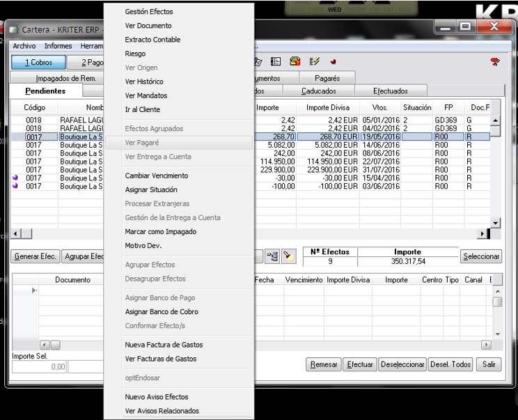Click the Remesar button

tap(324, 364)
